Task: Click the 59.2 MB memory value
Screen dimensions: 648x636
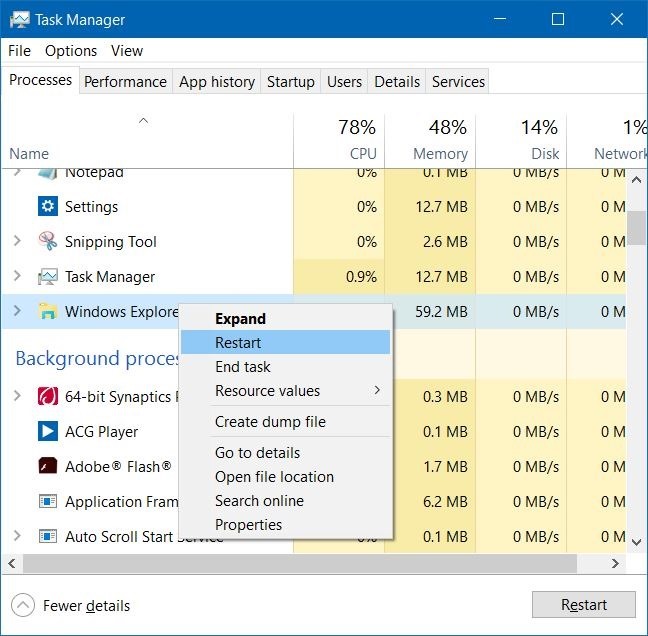Action: point(441,312)
